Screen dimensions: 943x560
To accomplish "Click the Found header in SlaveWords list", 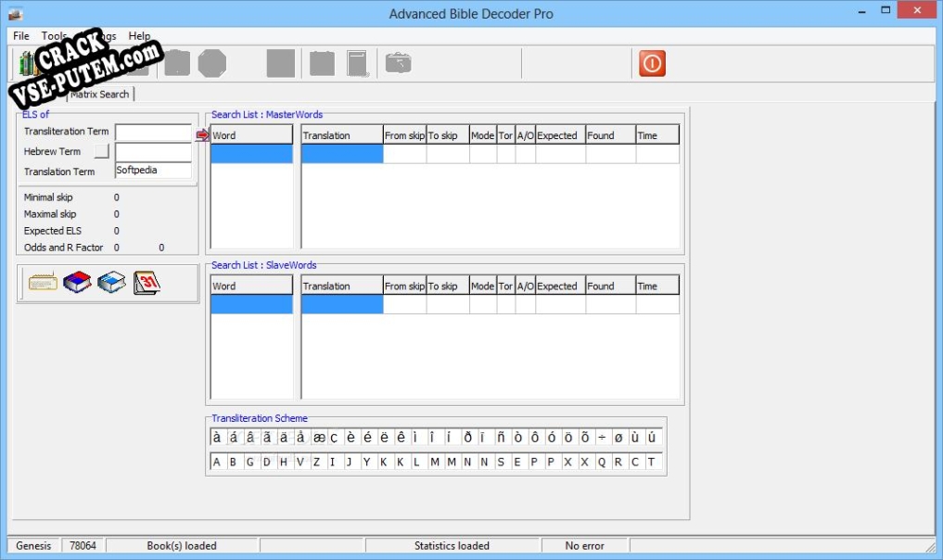I will pos(610,286).
